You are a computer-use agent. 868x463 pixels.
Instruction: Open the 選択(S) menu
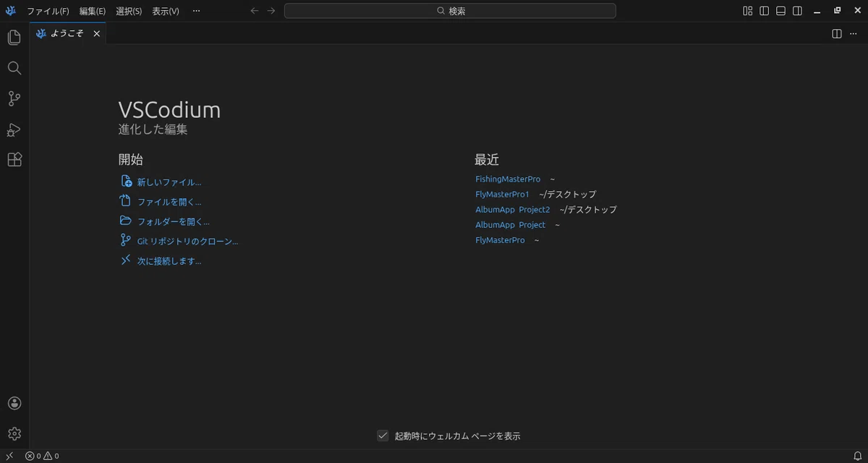pos(129,11)
